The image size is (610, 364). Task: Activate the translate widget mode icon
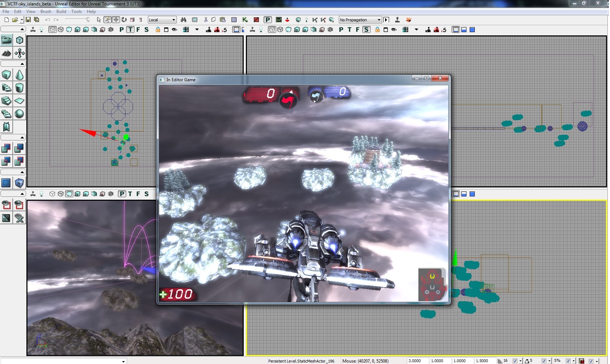tap(116, 20)
